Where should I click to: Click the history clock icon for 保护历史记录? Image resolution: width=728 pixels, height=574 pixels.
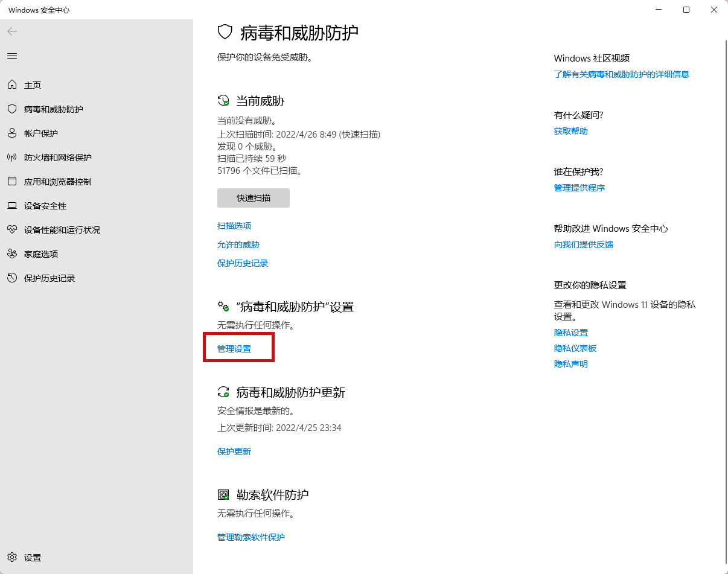[x=12, y=278]
